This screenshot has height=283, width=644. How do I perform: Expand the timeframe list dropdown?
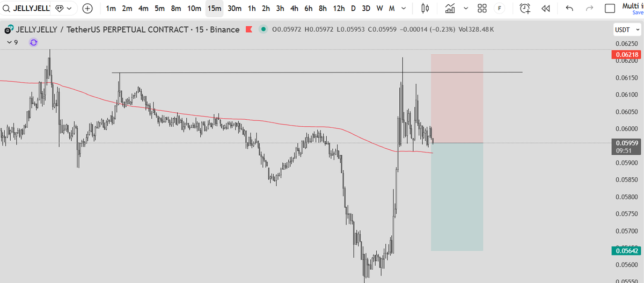(404, 9)
